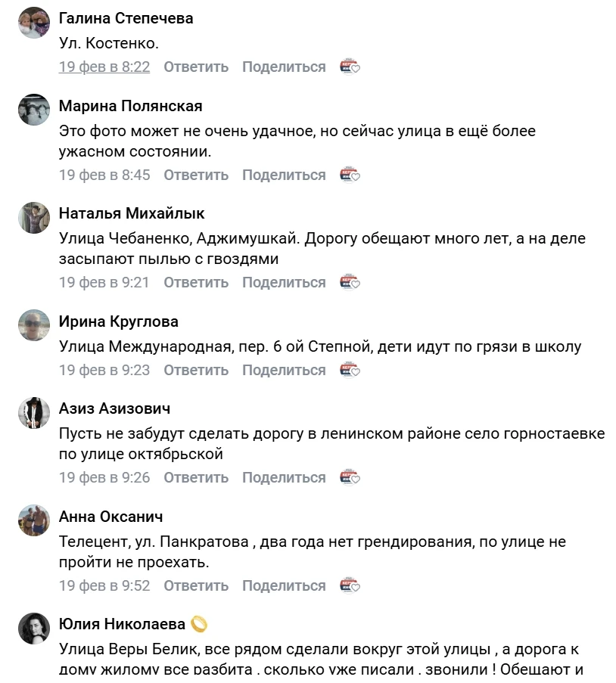Viewport: 616px width, 683px height.
Task: Click the ring emoji next to Юлия Николаева
Action: pos(198,624)
